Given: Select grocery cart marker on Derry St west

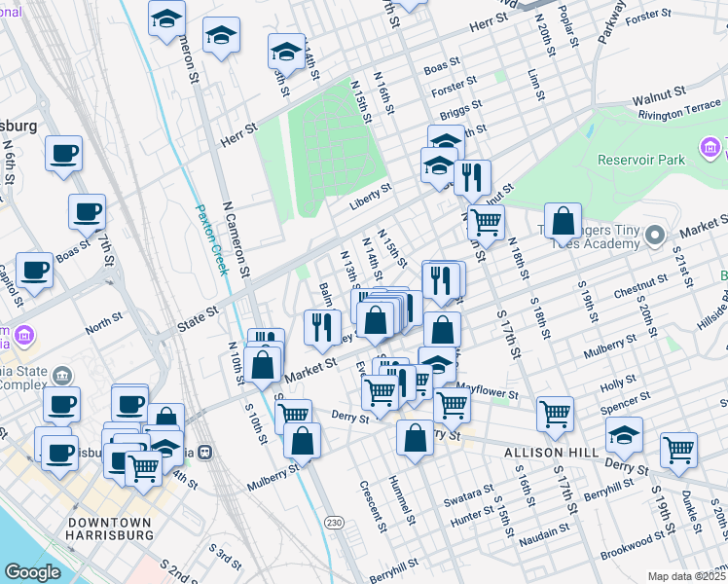Looking at the screenshot, I should (x=293, y=415).
